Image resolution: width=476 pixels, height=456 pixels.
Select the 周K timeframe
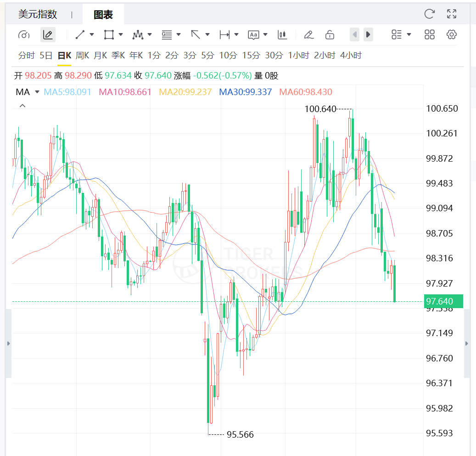(82, 56)
